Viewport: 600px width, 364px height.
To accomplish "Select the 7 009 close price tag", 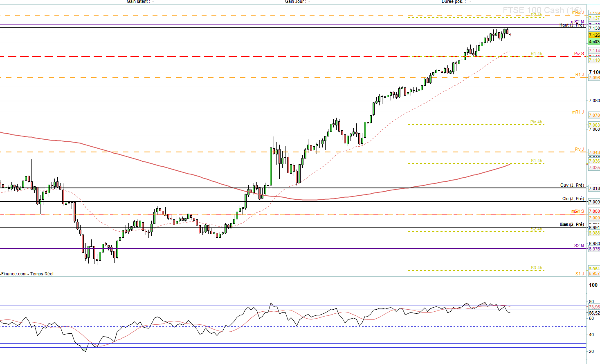I will click(594, 202).
